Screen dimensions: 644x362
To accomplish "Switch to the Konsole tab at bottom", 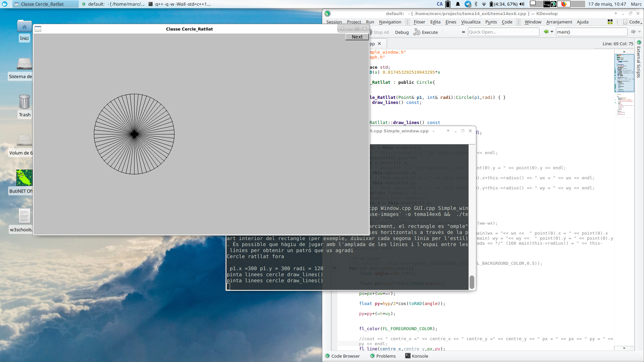I will [x=417, y=356].
